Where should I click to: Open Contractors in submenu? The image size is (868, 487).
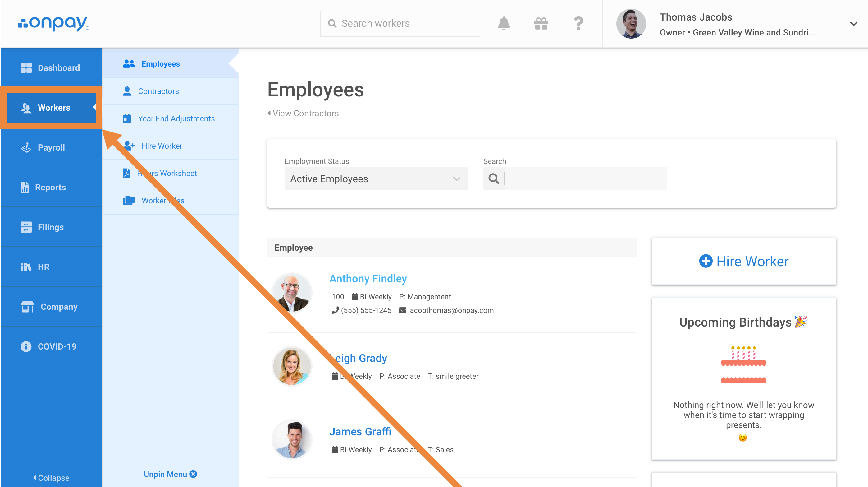tap(170, 91)
